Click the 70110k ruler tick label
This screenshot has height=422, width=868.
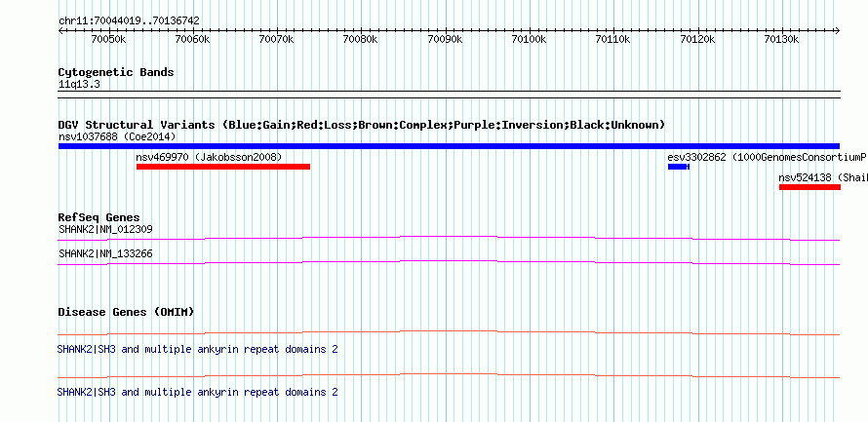point(613,39)
